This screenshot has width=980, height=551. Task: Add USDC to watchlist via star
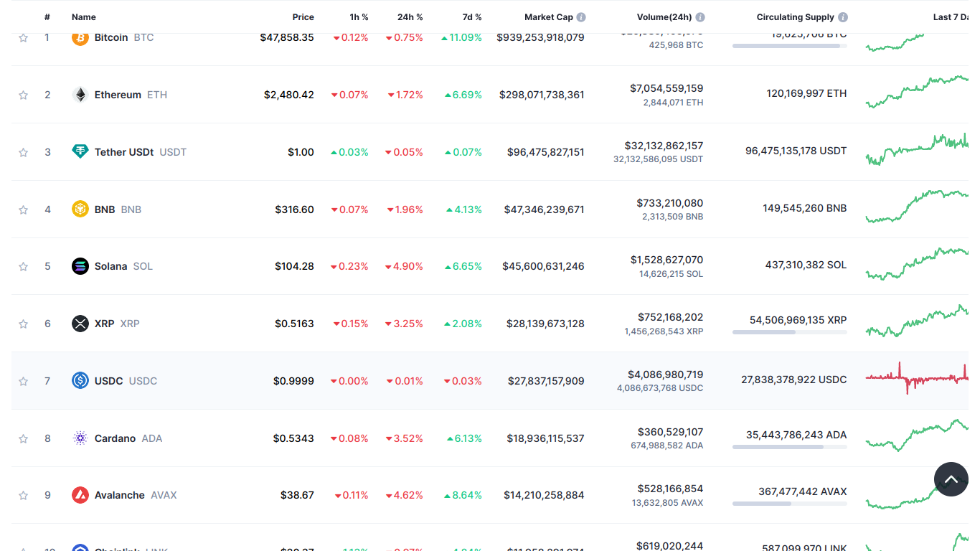24,381
